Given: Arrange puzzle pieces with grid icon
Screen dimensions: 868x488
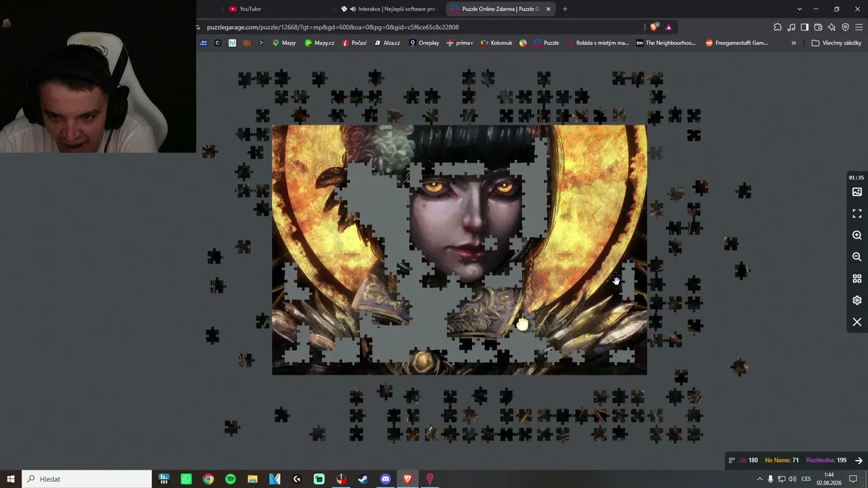Looking at the screenshot, I should tap(857, 279).
